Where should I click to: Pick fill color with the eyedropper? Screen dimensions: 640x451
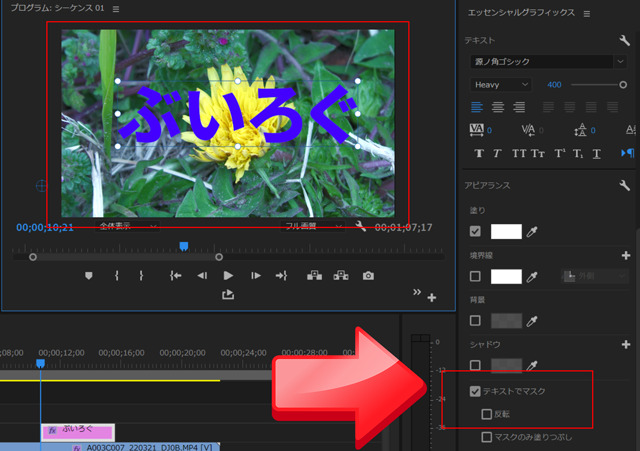[532, 232]
